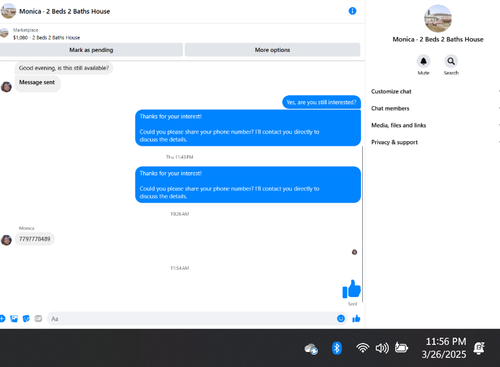500x367 pixels.
Task: Click the seen-by avatar indicator
Action: tap(354, 252)
